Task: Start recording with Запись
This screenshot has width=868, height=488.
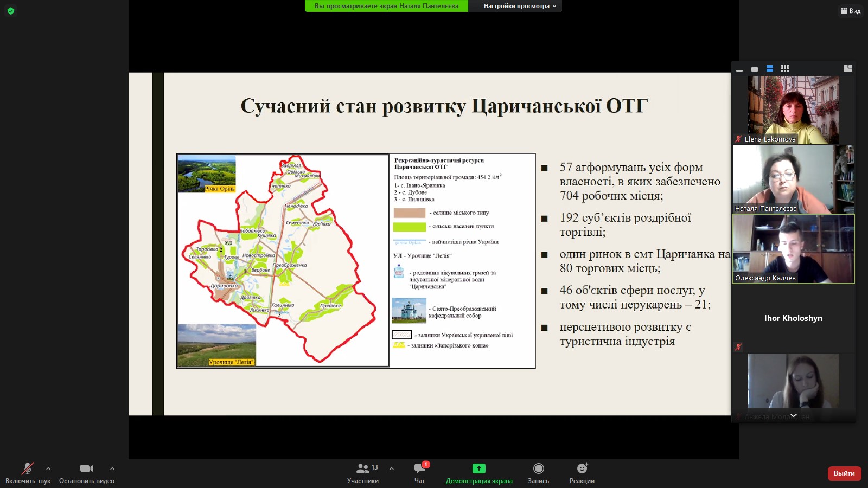Action: (538, 473)
